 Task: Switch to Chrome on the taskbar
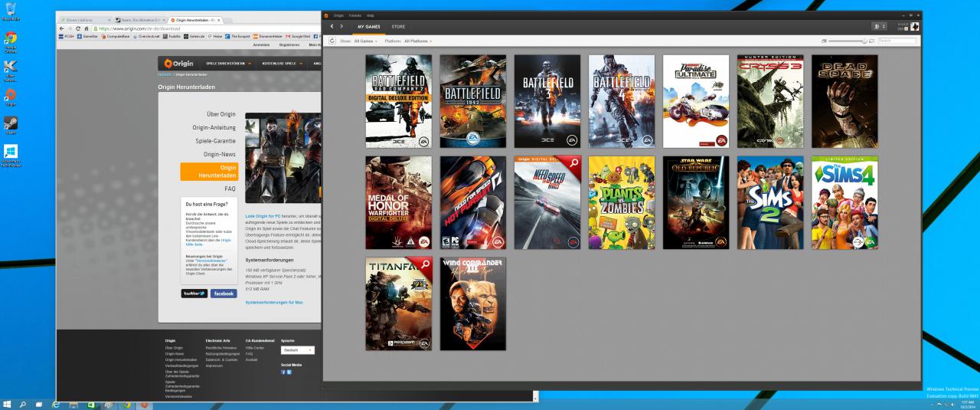pyautogui.click(x=126, y=404)
